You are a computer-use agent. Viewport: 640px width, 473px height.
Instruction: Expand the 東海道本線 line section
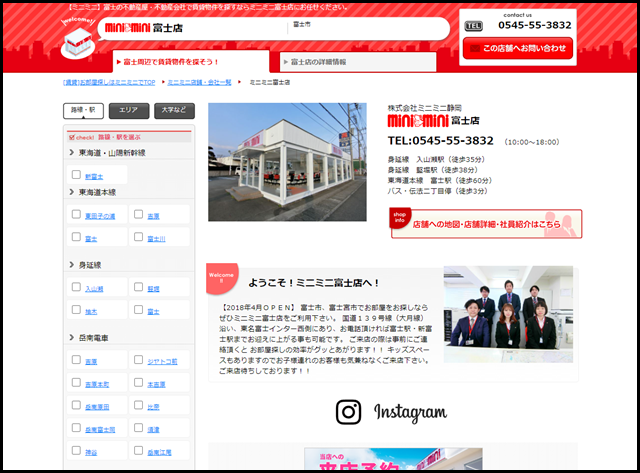[x=93, y=192]
